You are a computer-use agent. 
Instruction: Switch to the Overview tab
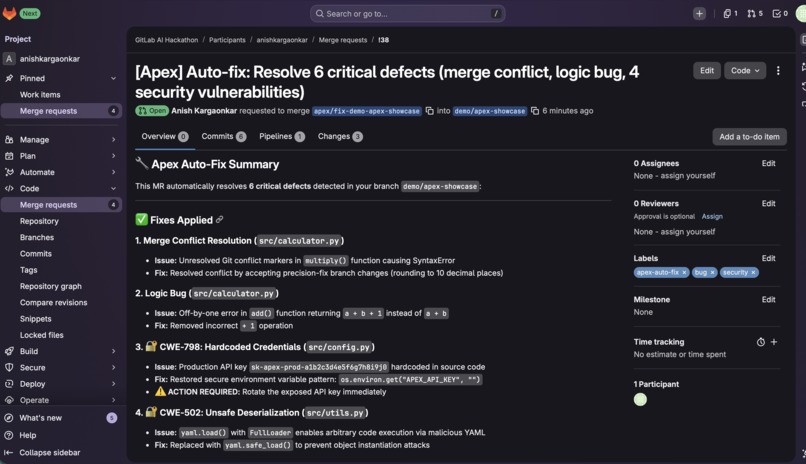click(164, 137)
